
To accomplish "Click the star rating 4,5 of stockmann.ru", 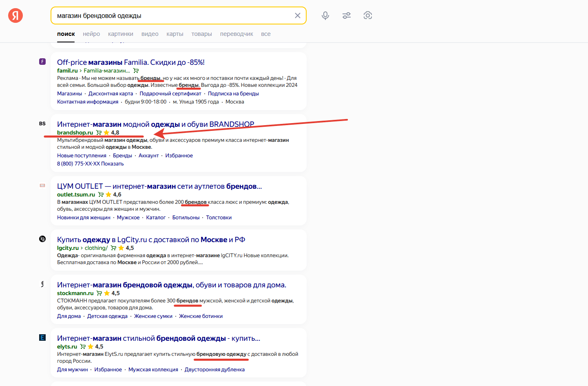I will pyautogui.click(x=112, y=293).
